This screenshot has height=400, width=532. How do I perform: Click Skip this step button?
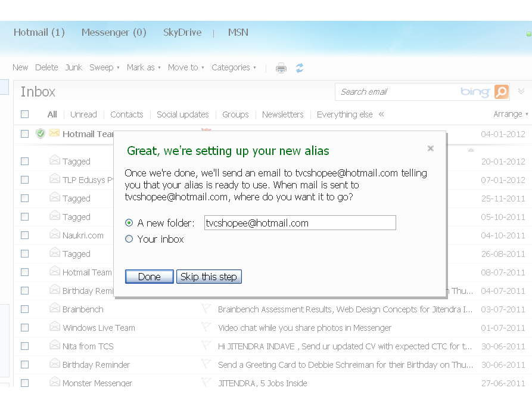pos(209,277)
